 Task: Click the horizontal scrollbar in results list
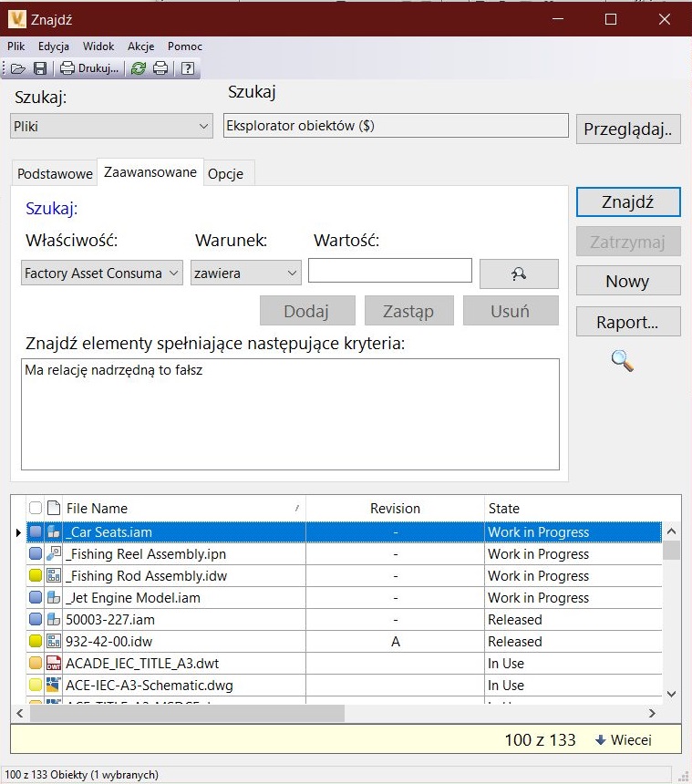pos(182,713)
